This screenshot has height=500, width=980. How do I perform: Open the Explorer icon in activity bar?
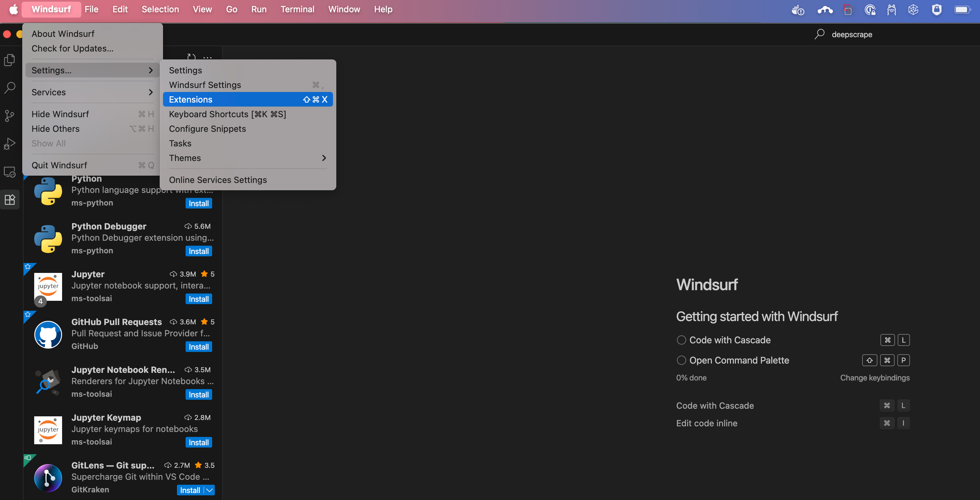pos(10,60)
